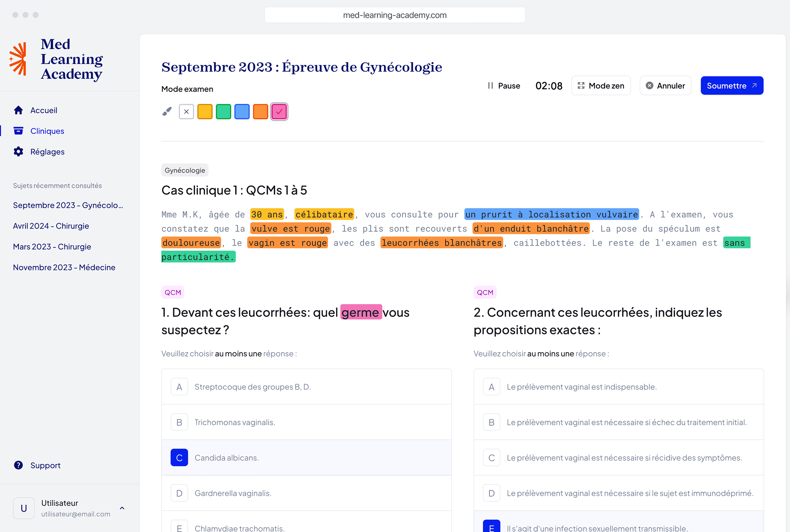Viewport: 790px width, 532px height.
Task: Collapse the Utilisateur account panel
Action: click(122, 508)
